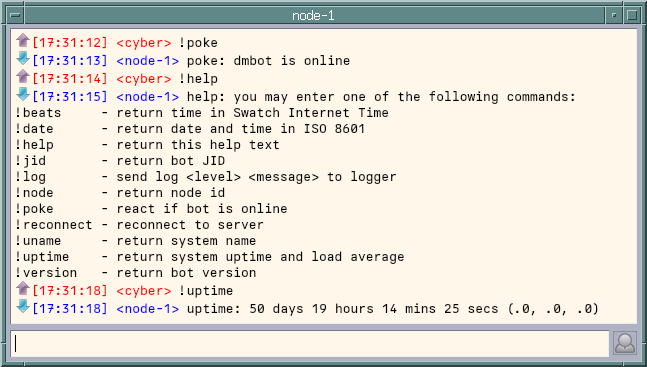This screenshot has width=647, height=367.
Task: Click the <cyber> nickname before !poke
Action: coord(144,43)
